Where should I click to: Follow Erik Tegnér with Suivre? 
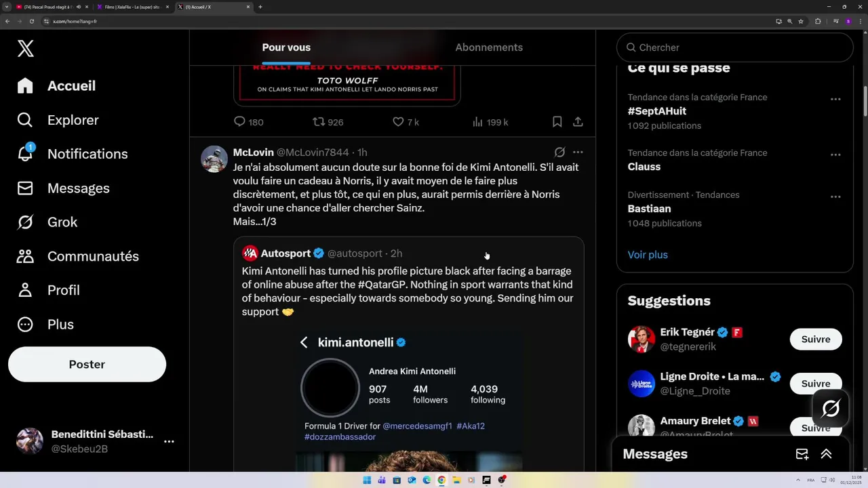816,339
